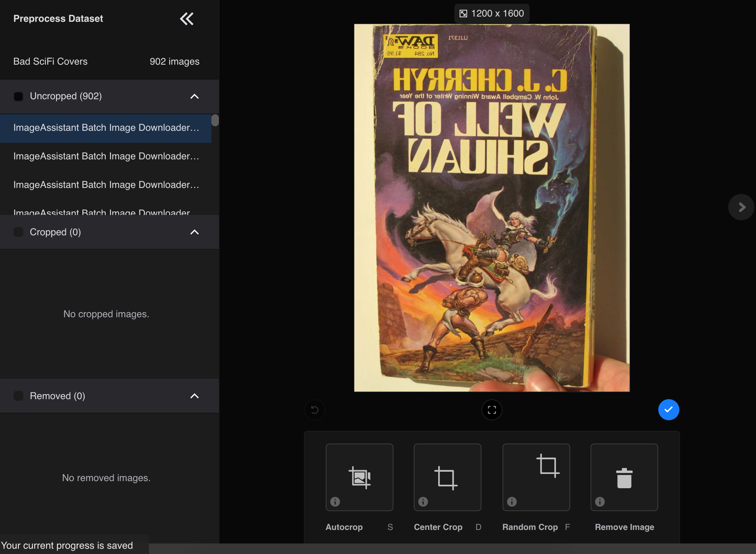The width and height of the screenshot is (756, 554).
Task: Open info for Autocrop
Action: [335, 501]
